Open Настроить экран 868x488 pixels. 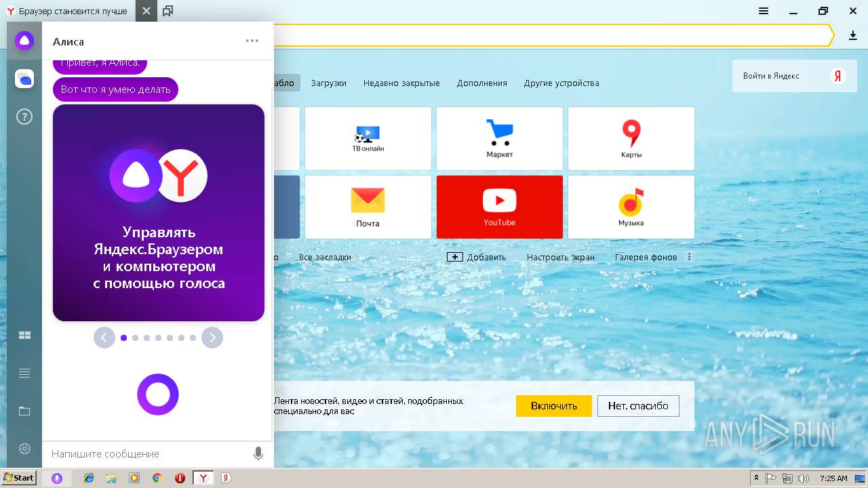click(561, 257)
